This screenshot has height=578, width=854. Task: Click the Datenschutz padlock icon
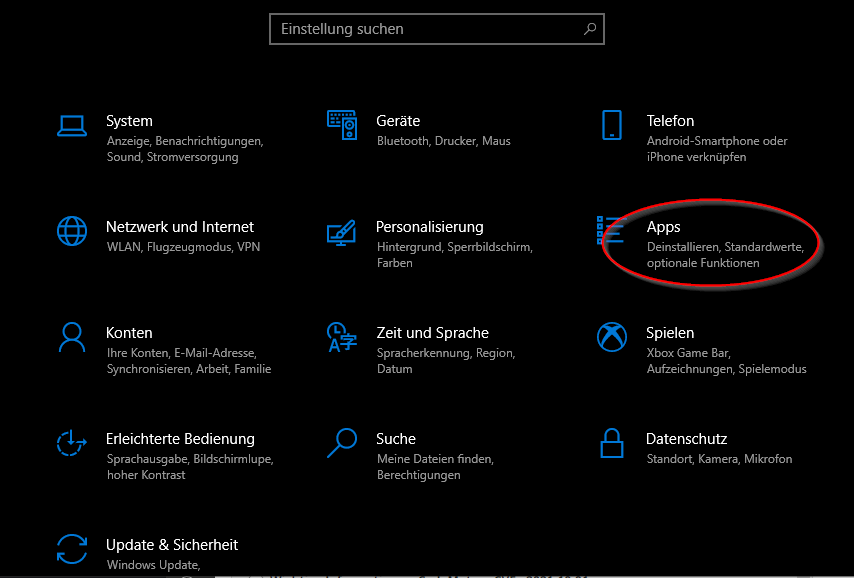[x=612, y=443]
